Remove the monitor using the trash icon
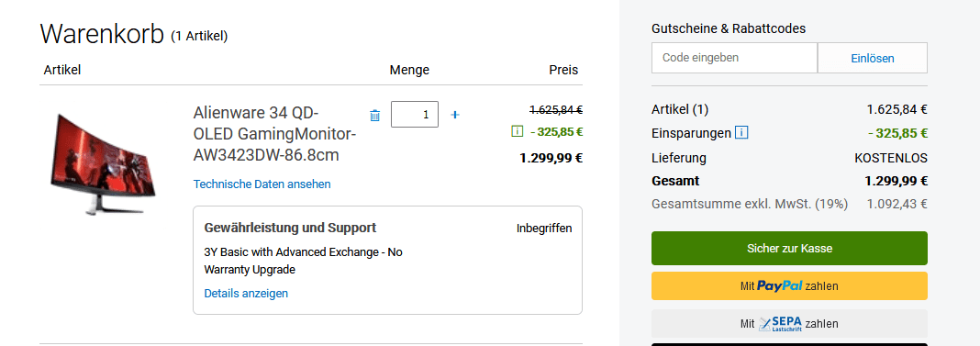The width and height of the screenshot is (980, 346). pos(375,115)
